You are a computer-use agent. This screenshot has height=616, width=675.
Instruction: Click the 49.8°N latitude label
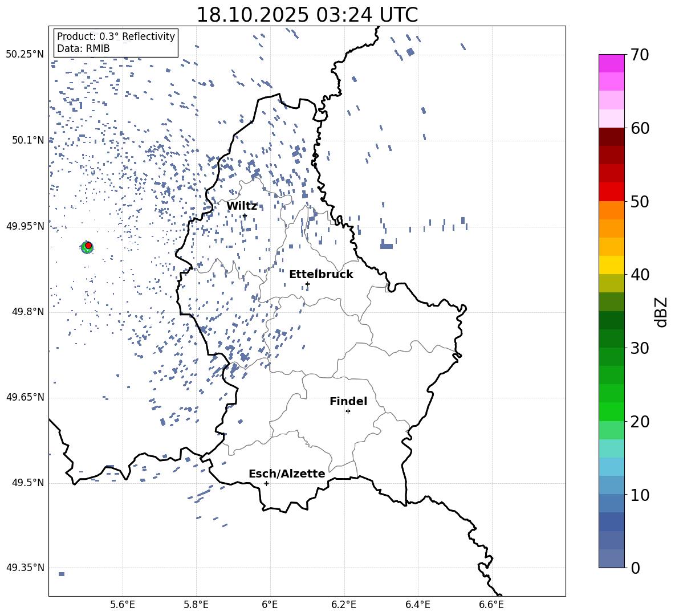pyautogui.click(x=27, y=312)
